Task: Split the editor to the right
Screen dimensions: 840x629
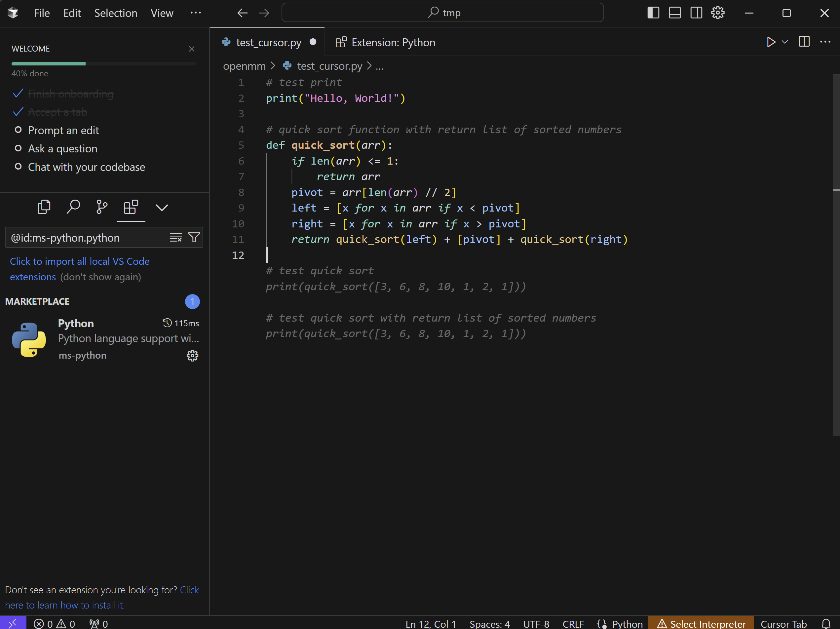Action: [x=804, y=42]
